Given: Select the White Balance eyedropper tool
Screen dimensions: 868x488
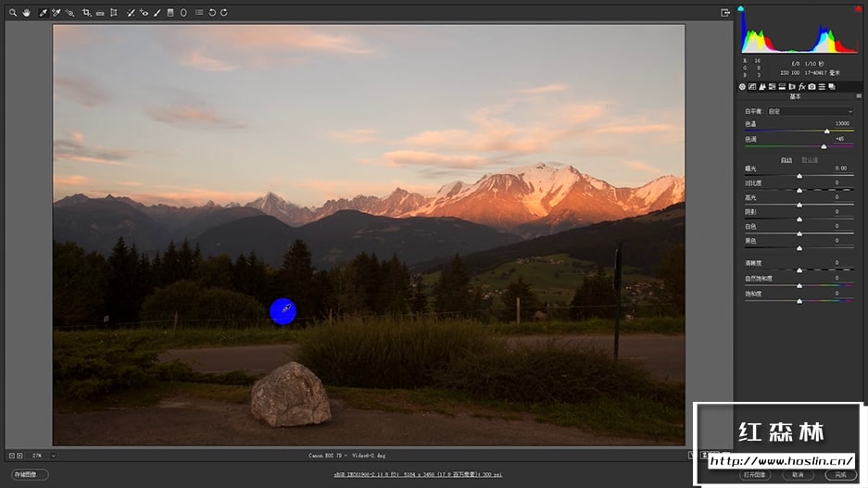Looking at the screenshot, I should 44,13.
